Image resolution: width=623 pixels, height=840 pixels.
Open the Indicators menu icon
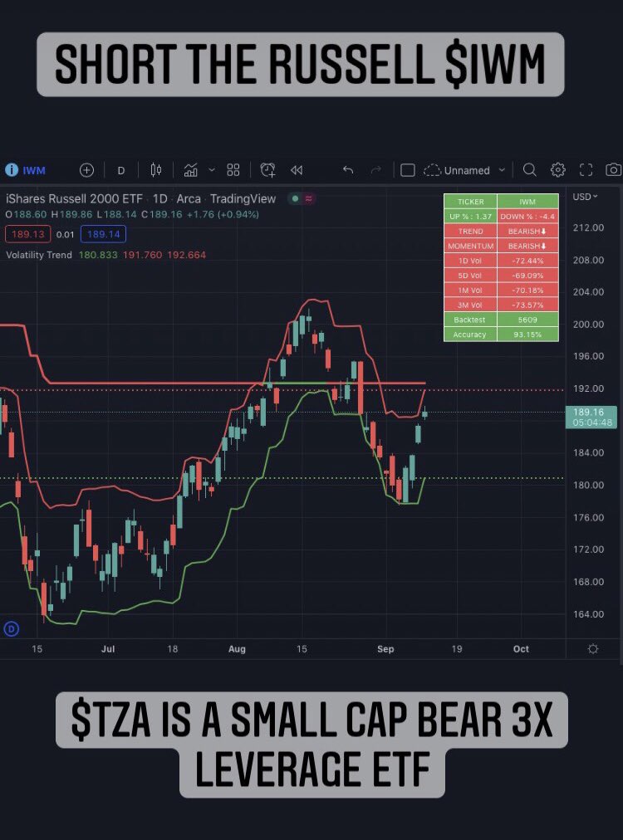[x=190, y=170]
